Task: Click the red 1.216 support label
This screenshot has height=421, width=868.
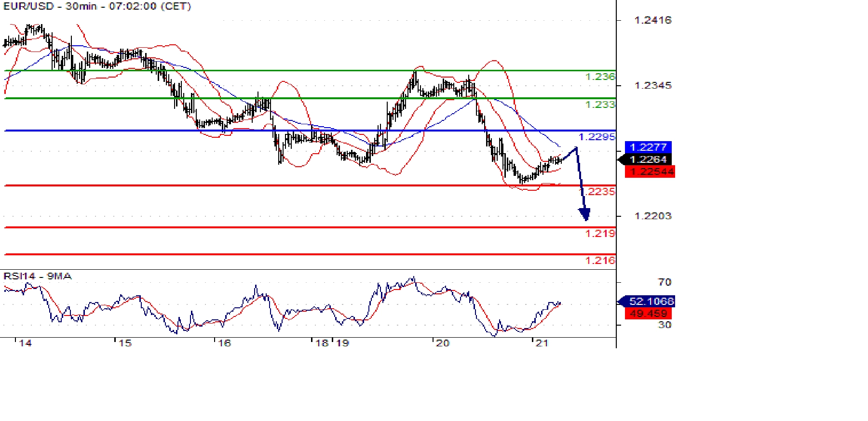Action: (600, 261)
